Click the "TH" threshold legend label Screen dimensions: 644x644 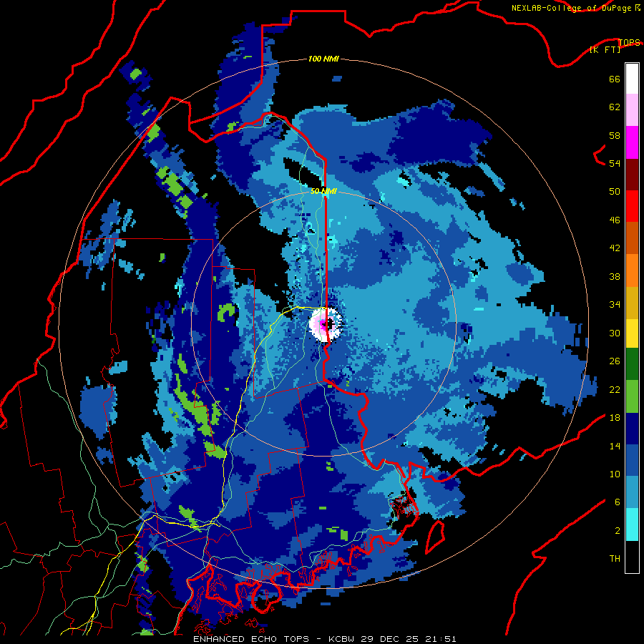point(615,559)
